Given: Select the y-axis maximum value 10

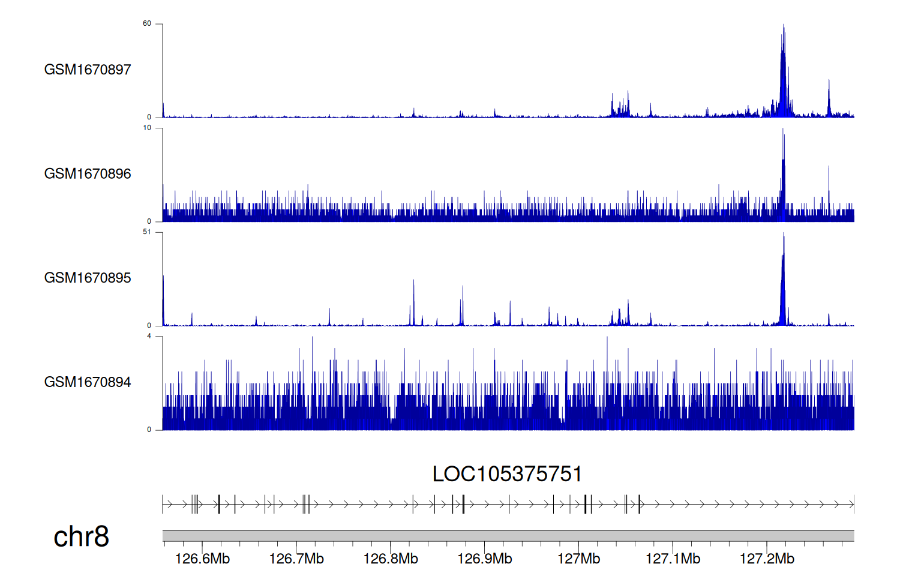Looking at the screenshot, I should (147, 128).
